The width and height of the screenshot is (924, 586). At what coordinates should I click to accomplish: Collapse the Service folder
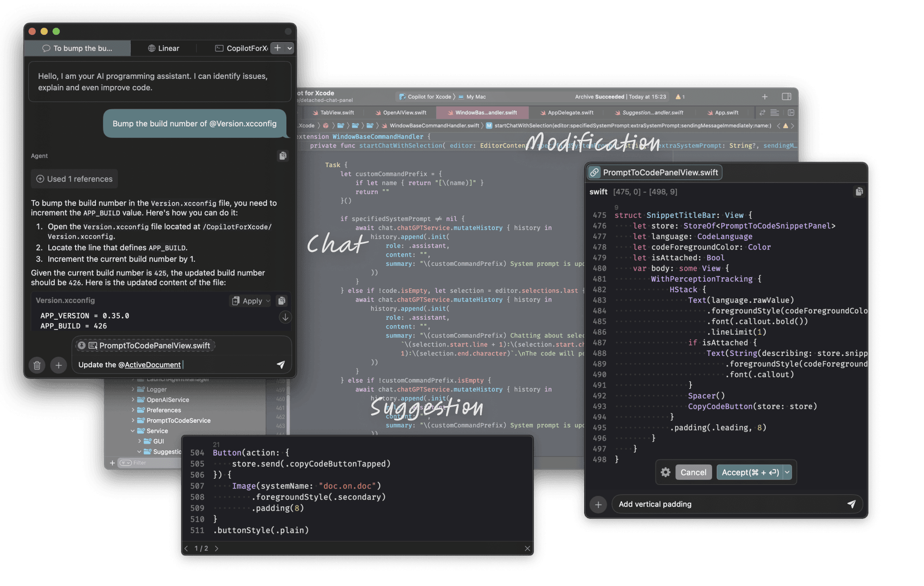point(133,431)
